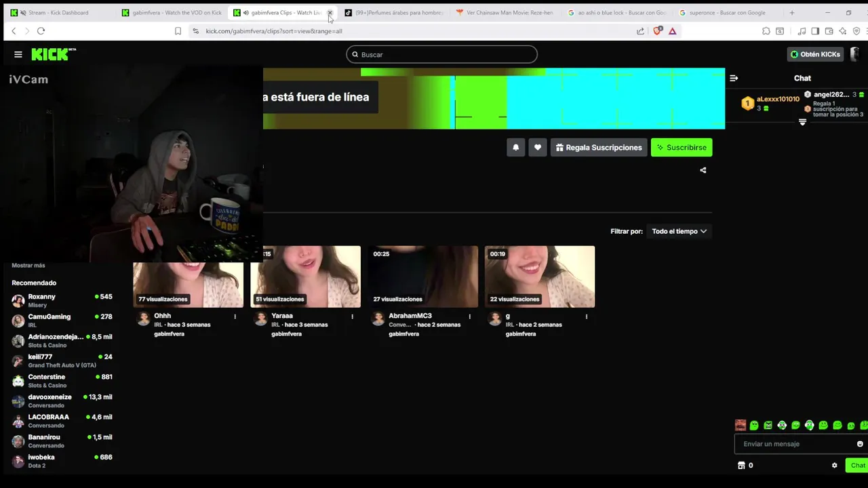Open options menu for the AbrahamMC3 clip
The image size is (868, 488).
(469, 317)
